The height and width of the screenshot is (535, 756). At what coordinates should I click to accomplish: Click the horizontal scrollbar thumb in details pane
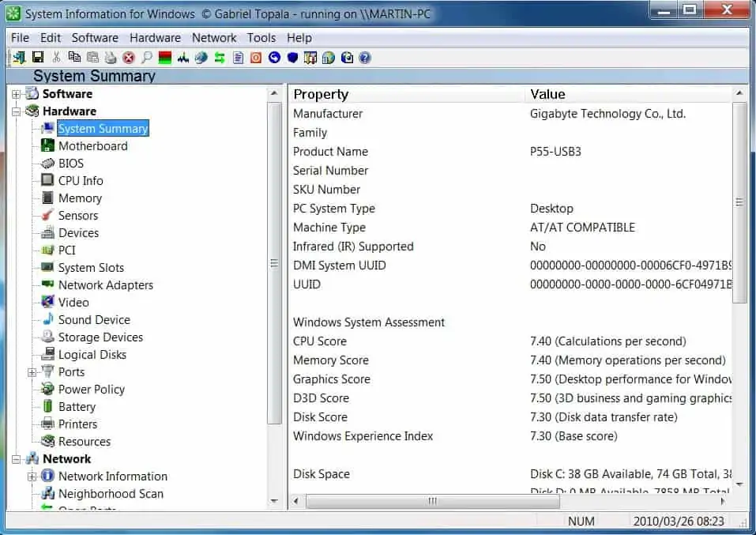[x=433, y=501]
